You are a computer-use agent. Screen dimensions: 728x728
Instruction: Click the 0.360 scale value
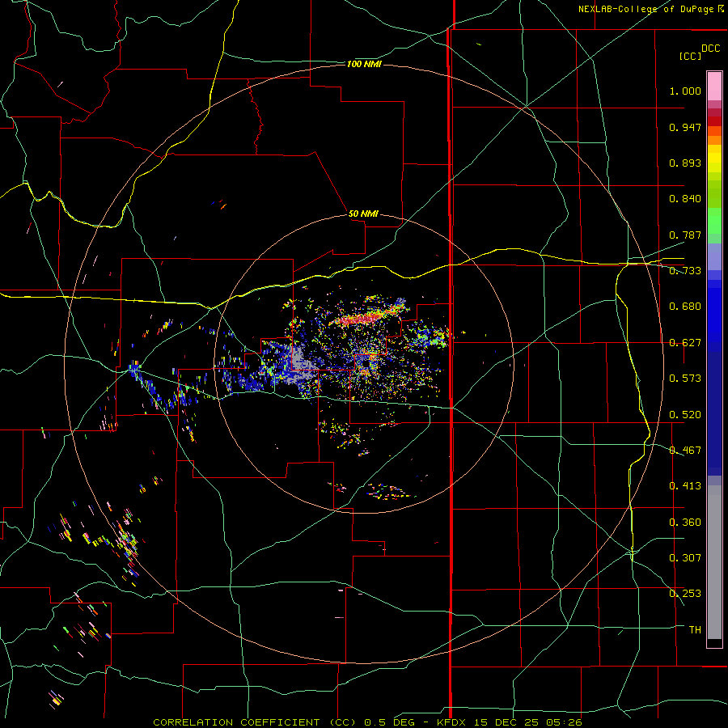coord(685,523)
